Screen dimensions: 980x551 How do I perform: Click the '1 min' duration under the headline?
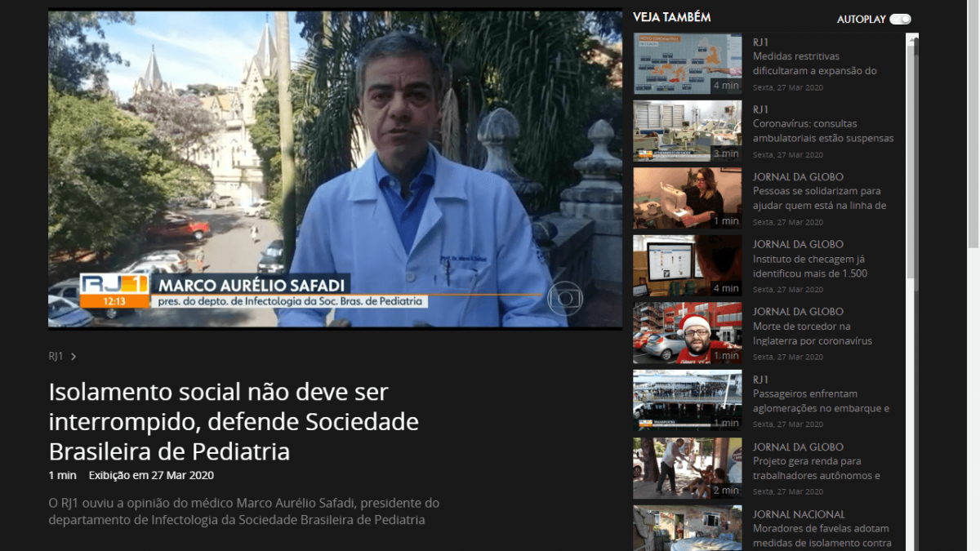(62, 475)
